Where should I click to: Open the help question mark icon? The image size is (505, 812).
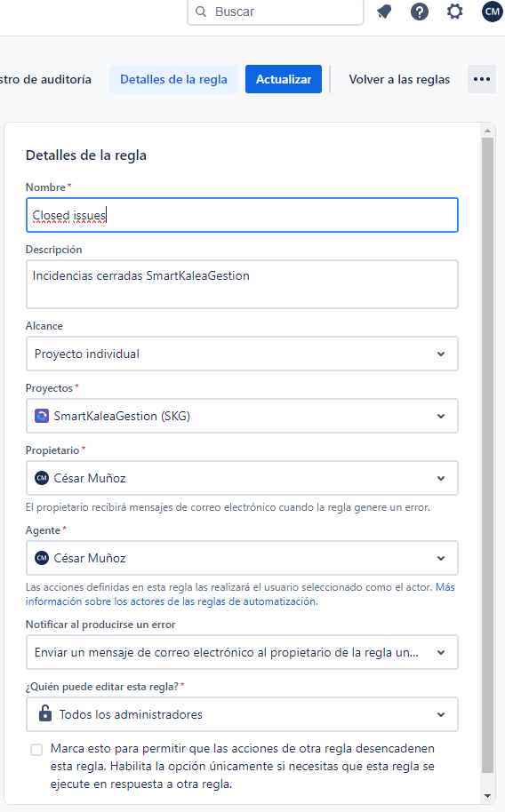[420, 12]
